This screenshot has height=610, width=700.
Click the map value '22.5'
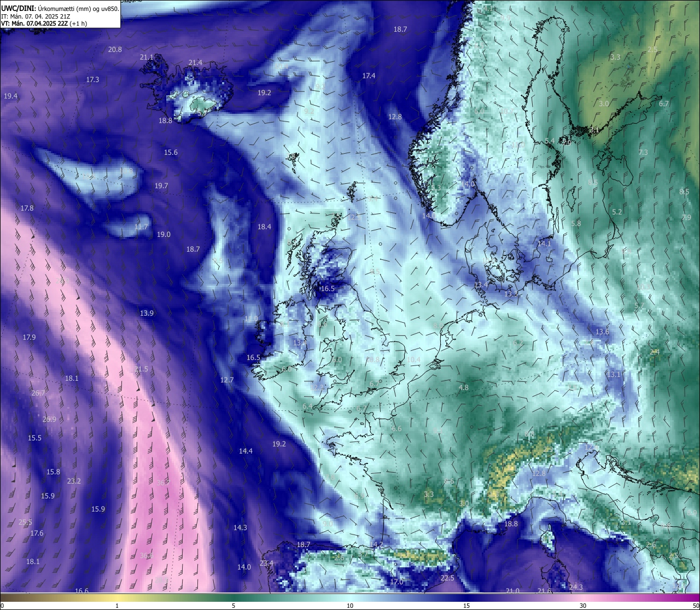[x=447, y=578]
